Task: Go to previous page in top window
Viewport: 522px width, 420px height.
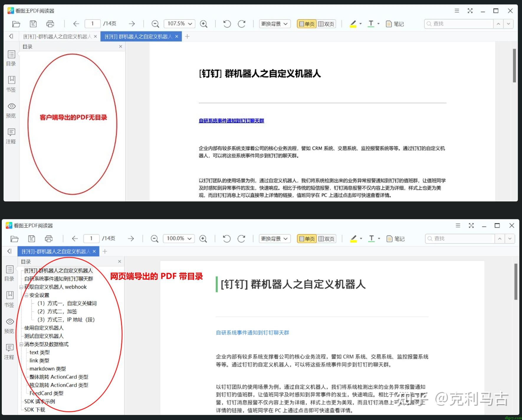Action: (76, 24)
